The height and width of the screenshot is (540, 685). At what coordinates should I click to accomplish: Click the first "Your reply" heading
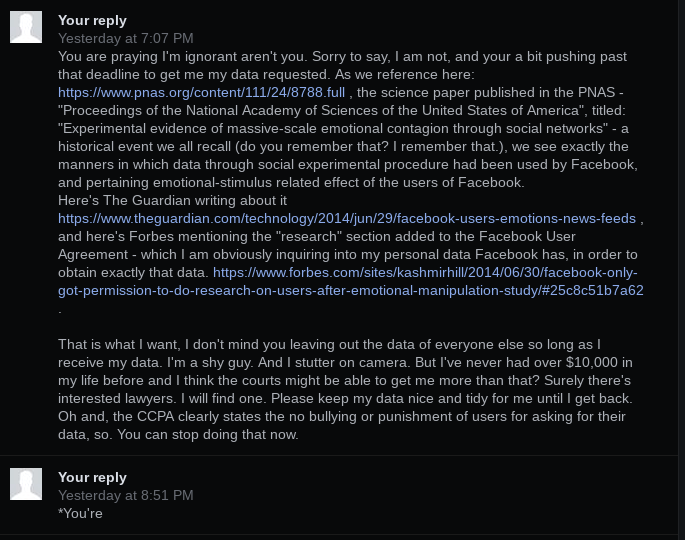pyautogui.click(x=92, y=21)
